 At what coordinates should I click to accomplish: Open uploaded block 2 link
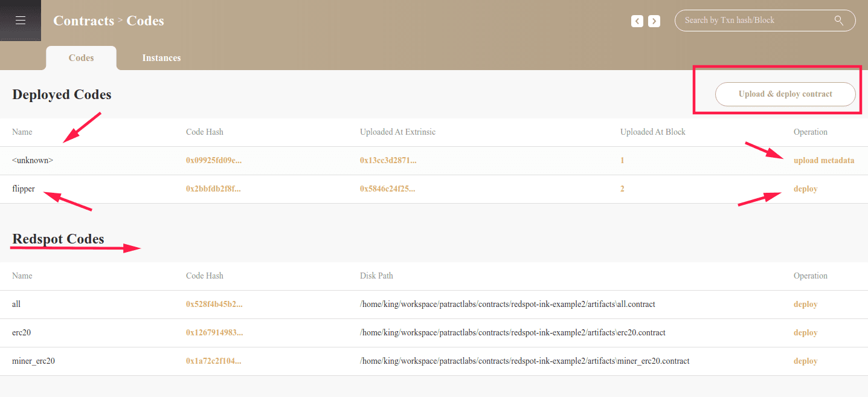coord(622,189)
